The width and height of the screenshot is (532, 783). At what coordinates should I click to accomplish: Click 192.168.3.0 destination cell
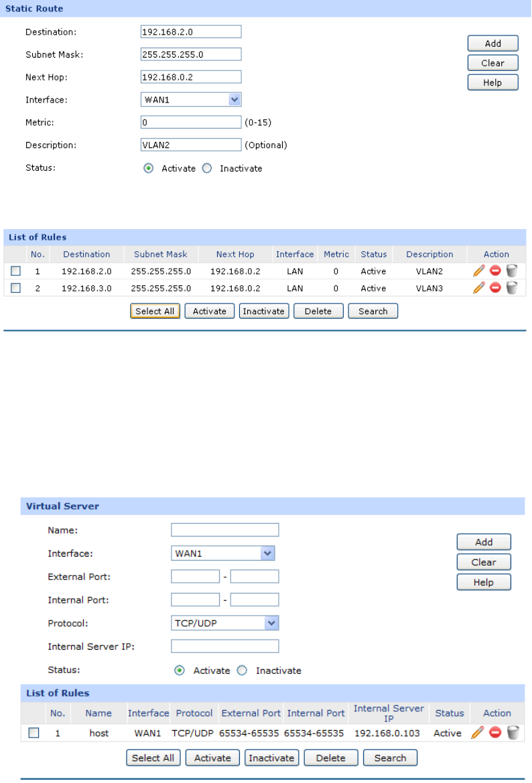tap(86, 288)
